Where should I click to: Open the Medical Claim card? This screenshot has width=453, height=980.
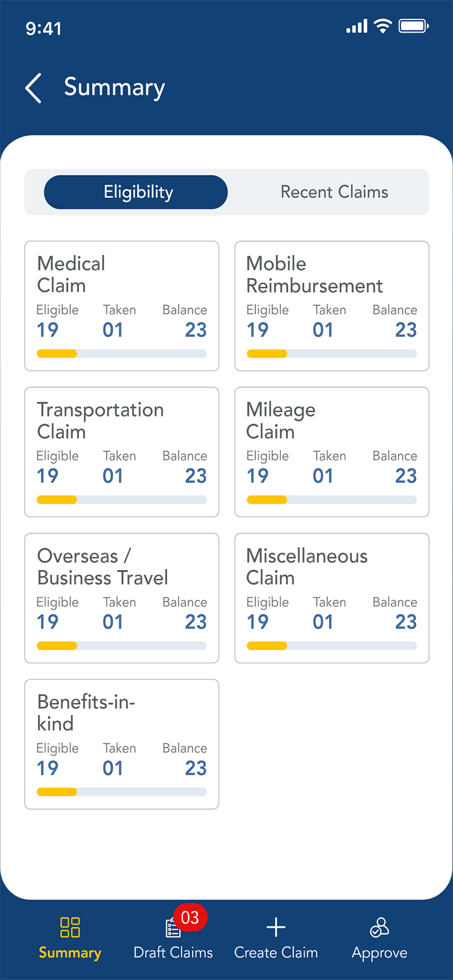click(122, 306)
